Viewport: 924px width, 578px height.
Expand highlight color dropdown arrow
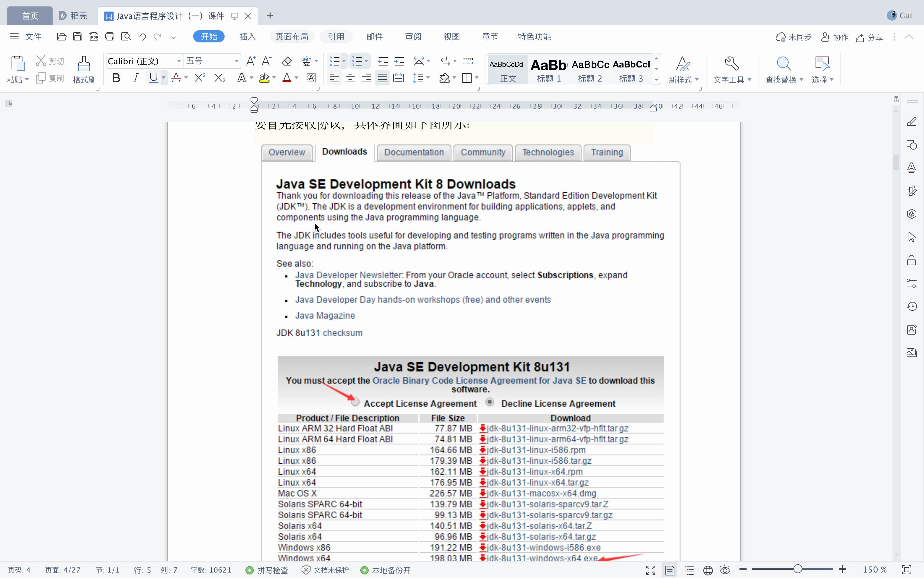pos(274,78)
